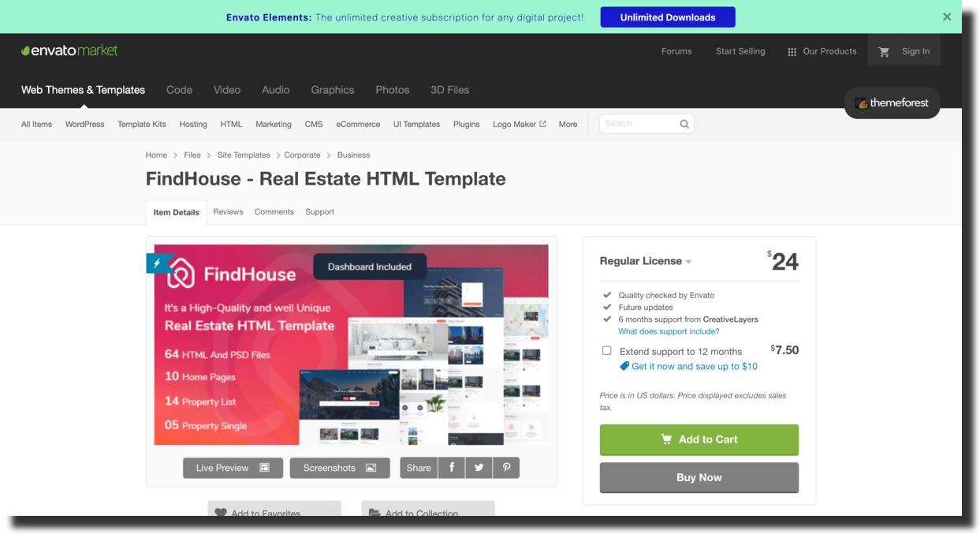Click the Unlimited Downloads button

coord(668,17)
